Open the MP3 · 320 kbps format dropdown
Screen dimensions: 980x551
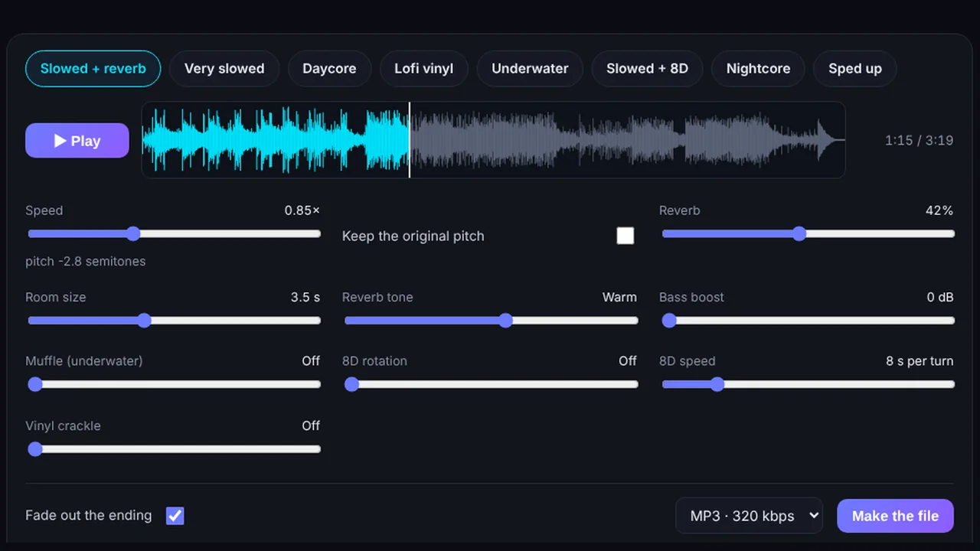(x=749, y=516)
